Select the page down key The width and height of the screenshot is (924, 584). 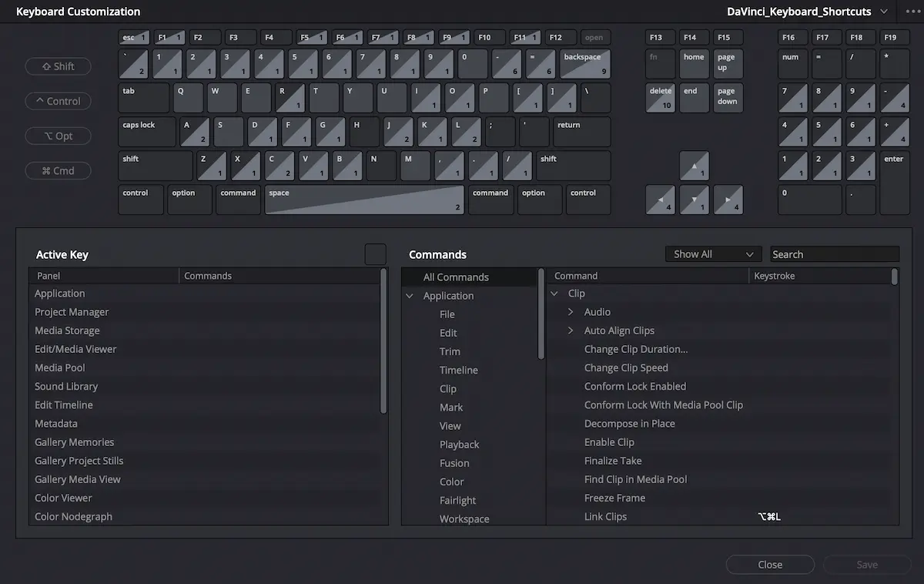pos(727,98)
